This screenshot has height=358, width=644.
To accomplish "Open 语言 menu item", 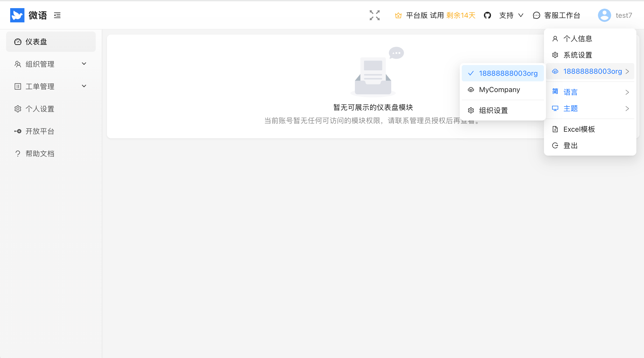I will click(x=590, y=92).
